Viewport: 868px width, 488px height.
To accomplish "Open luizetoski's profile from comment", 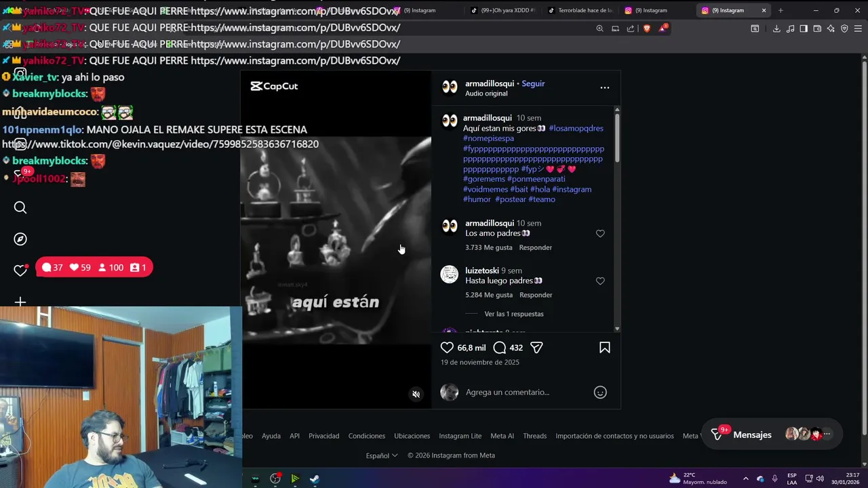I will [x=482, y=270].
